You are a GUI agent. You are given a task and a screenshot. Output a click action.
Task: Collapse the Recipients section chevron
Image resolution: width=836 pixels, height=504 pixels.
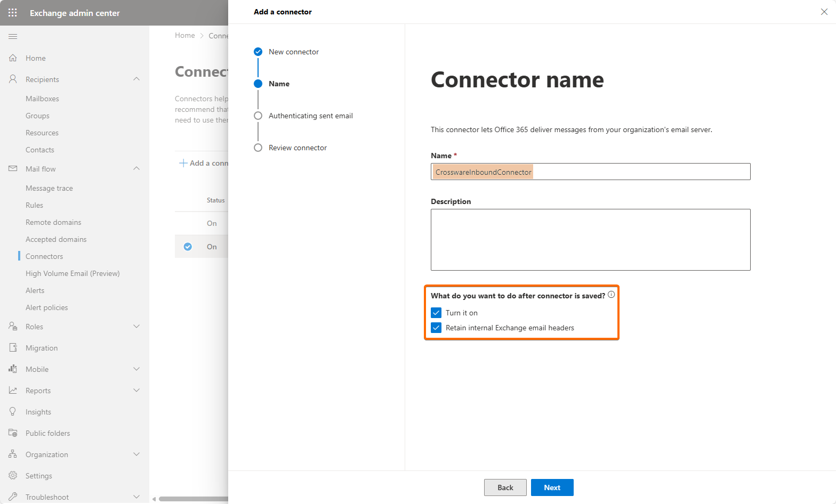tap(136, 79)
